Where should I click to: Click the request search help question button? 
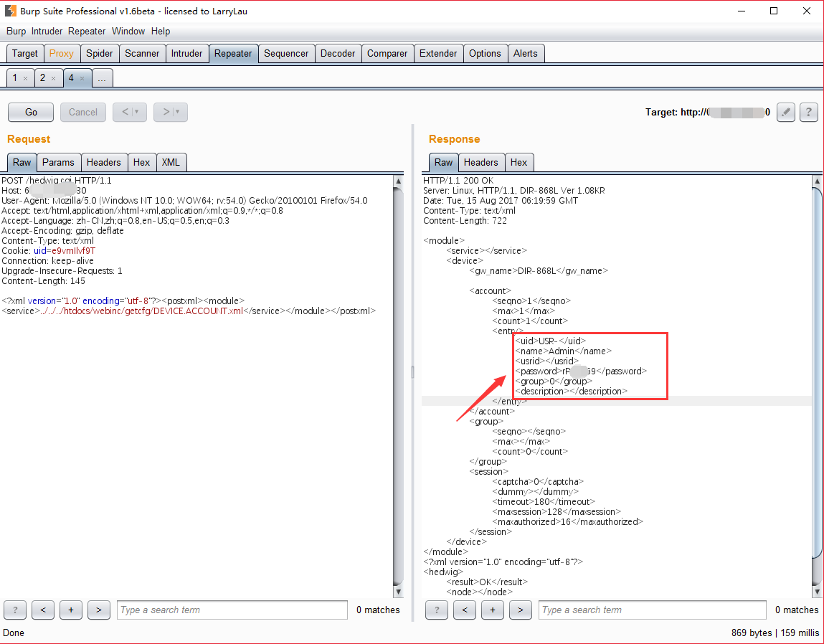[15, 610]
